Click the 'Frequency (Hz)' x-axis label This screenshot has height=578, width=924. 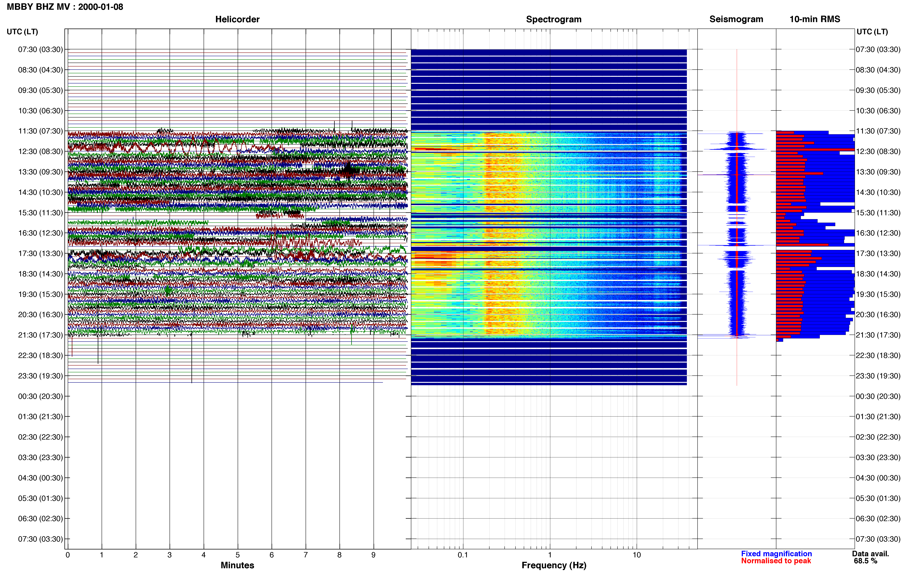pyautogui.click(x=554, y=565)
